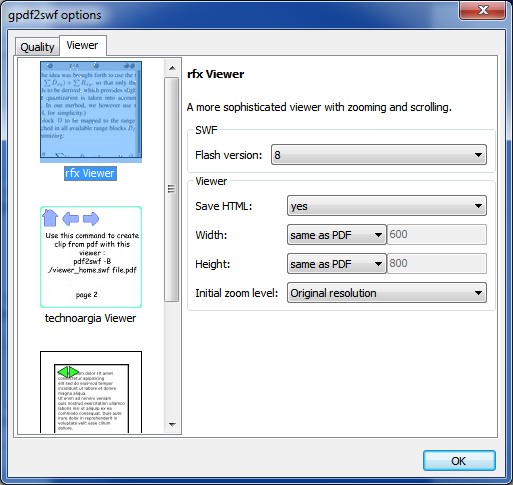This screenshot has width=513, height=485.
Task: Click the rfx Viewer label in list
Action: 90,173
